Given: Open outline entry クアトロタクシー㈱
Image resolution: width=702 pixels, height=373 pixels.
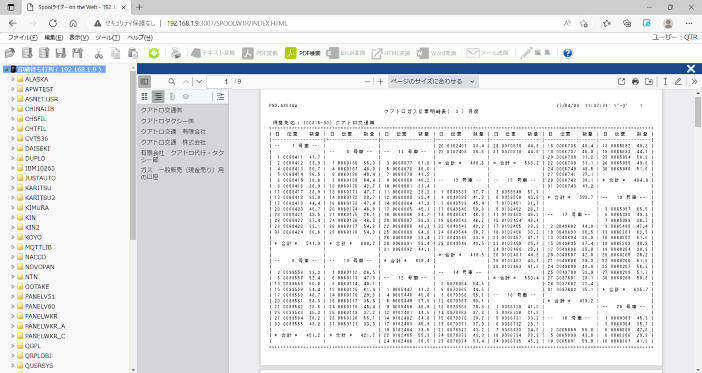Looking at the screenshot, I should (x=167, y=121).
